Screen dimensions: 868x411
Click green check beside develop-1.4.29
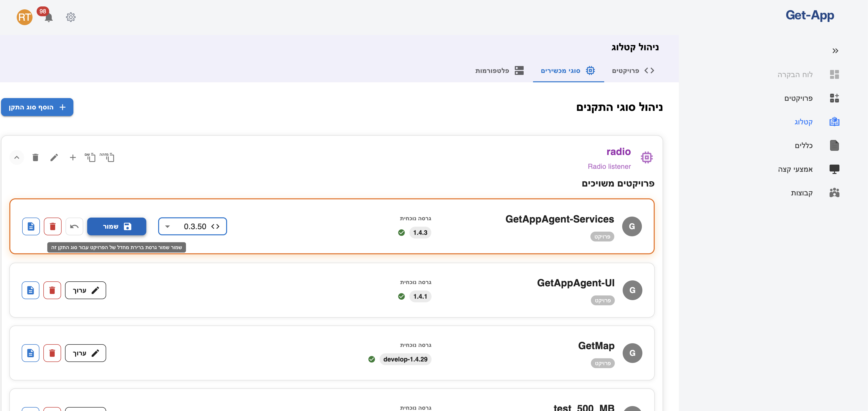pos(372,359)
